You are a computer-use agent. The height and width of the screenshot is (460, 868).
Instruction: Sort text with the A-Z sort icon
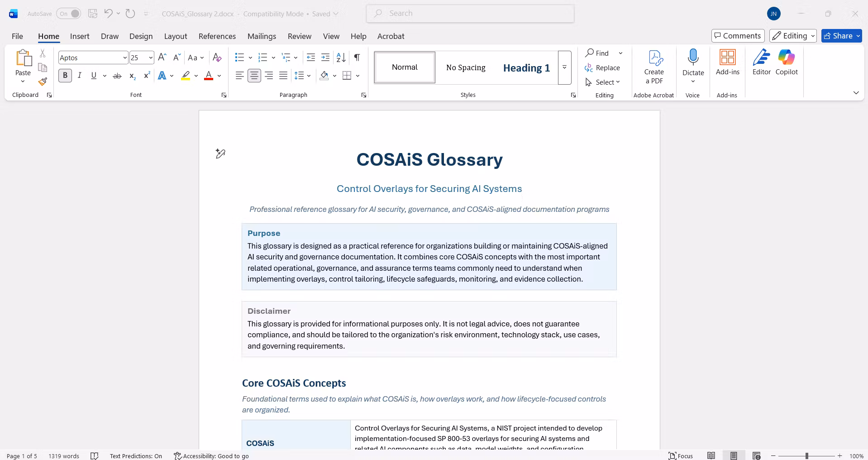click(341, 57)
